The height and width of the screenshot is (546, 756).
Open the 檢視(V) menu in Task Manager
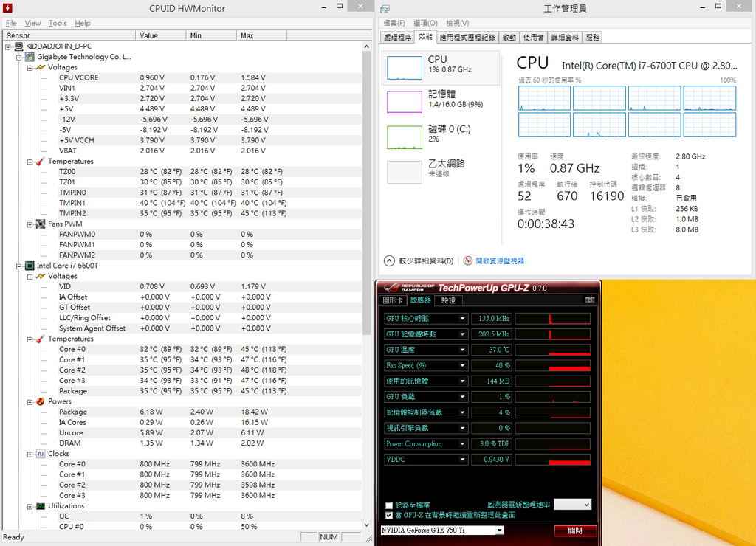point(457,23)
